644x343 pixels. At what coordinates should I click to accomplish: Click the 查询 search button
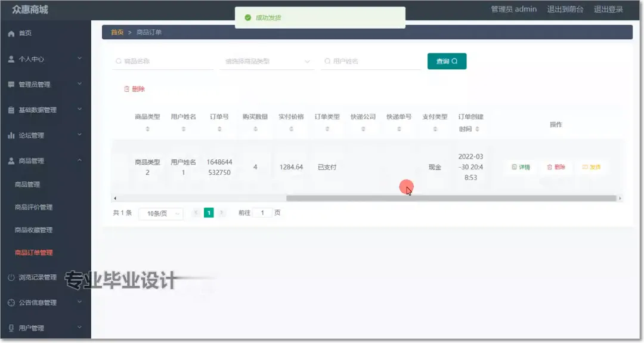(x=447, y=61)
